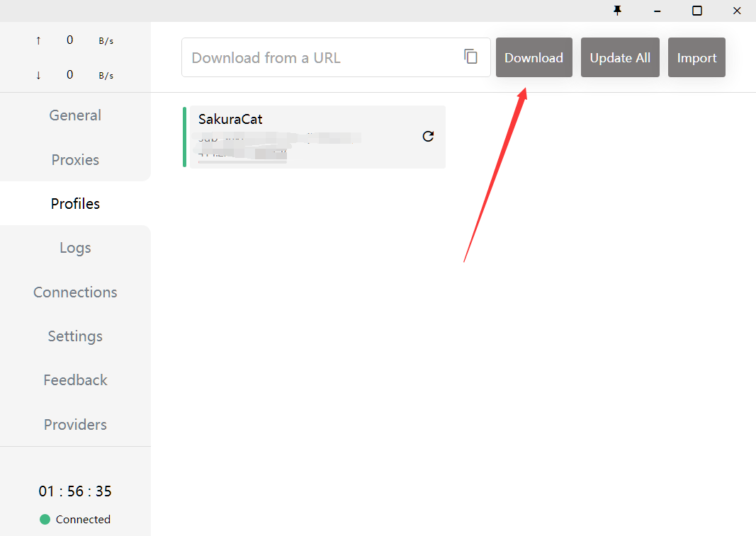Click the clipboard paste icon in URL field
Viewport: 756px width, 536px height.
pyautogui.click(x=470, y=57)
